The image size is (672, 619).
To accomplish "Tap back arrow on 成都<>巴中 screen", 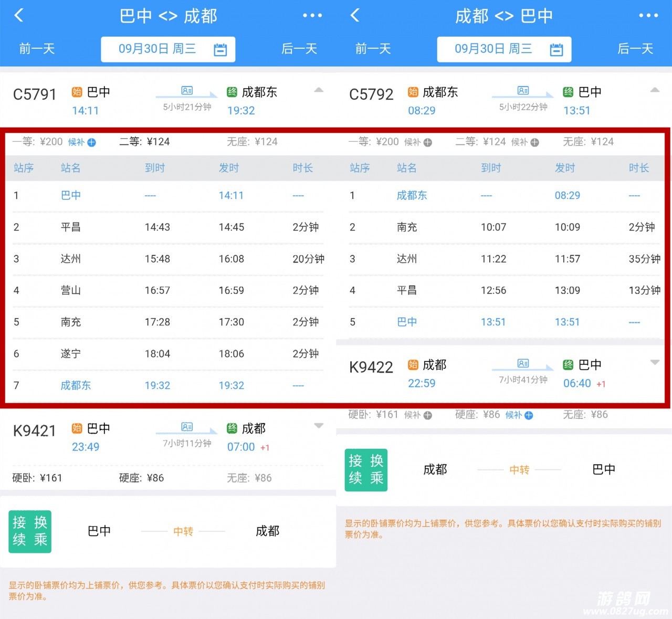I will click(x=355, y=15).
